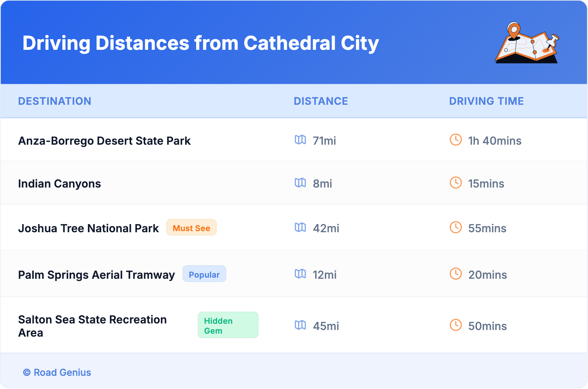
Task: Click the map icon next to 12mi
Action: tap(300, 274)
